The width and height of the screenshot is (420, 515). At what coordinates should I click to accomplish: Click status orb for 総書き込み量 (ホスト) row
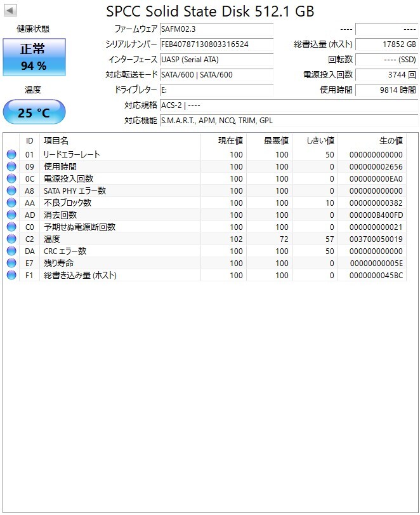11,275
